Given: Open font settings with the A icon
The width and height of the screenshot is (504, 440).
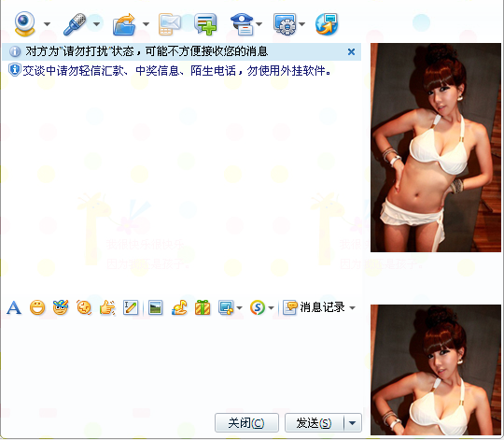Looking at the screenshot, I should pos(14,307).
